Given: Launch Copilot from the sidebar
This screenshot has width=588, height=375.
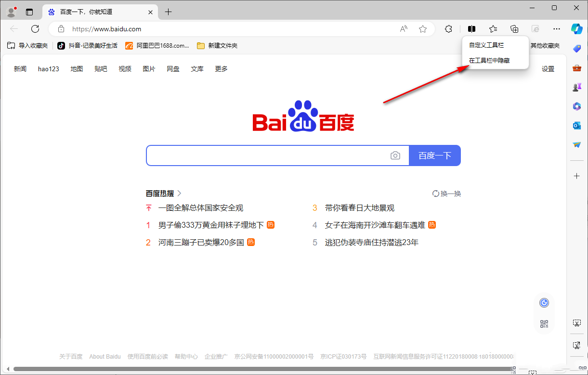Looking at the screenshot, I should click(577, 28).
